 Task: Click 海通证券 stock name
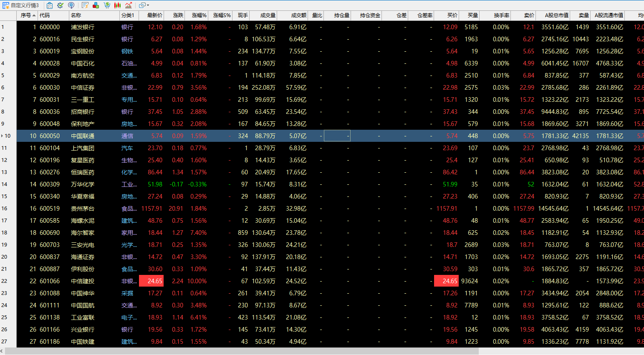pos(83,257)
